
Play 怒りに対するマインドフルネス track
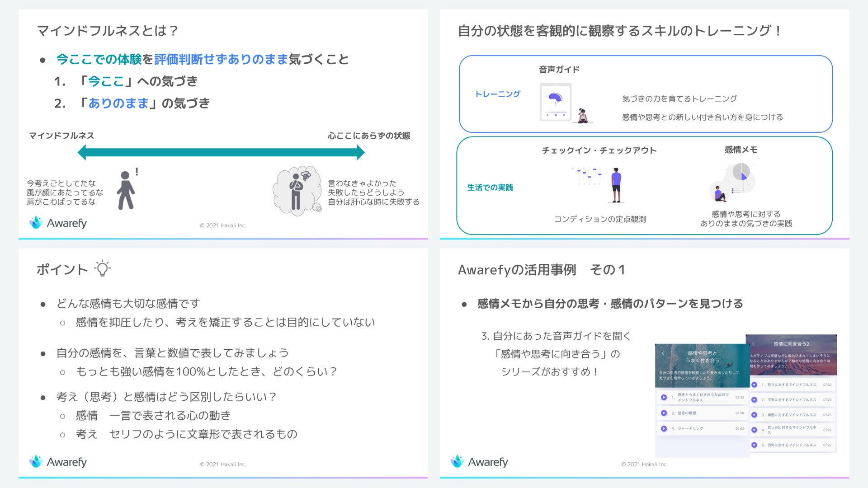pyautogui.click(x=754, y=385)
